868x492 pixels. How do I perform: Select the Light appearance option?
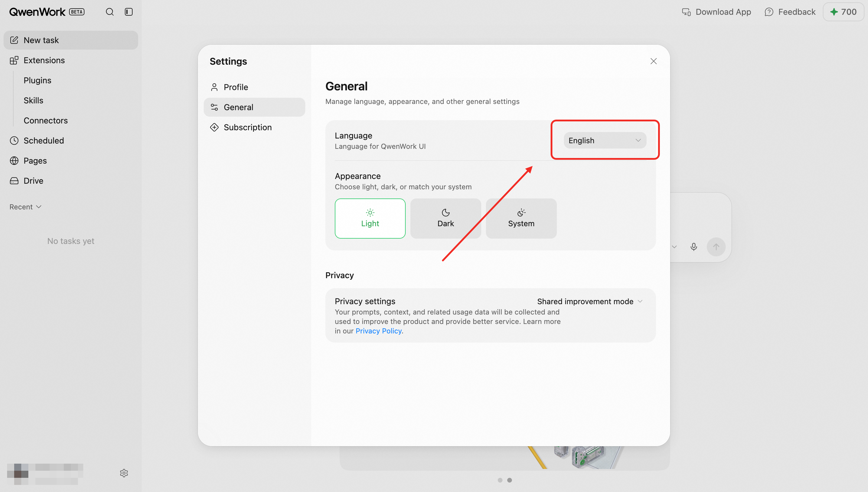point(370,218)
